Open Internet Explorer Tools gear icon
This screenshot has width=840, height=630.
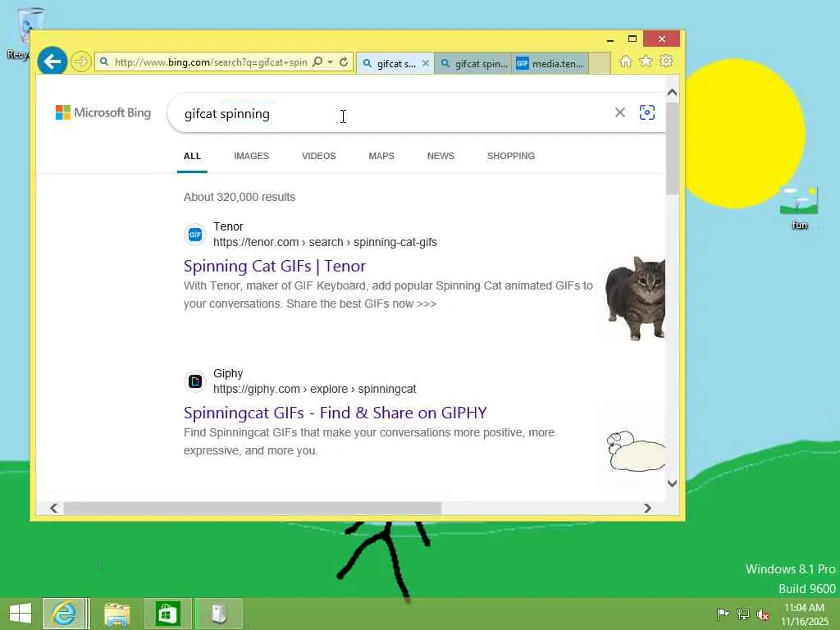click(666, 61)
